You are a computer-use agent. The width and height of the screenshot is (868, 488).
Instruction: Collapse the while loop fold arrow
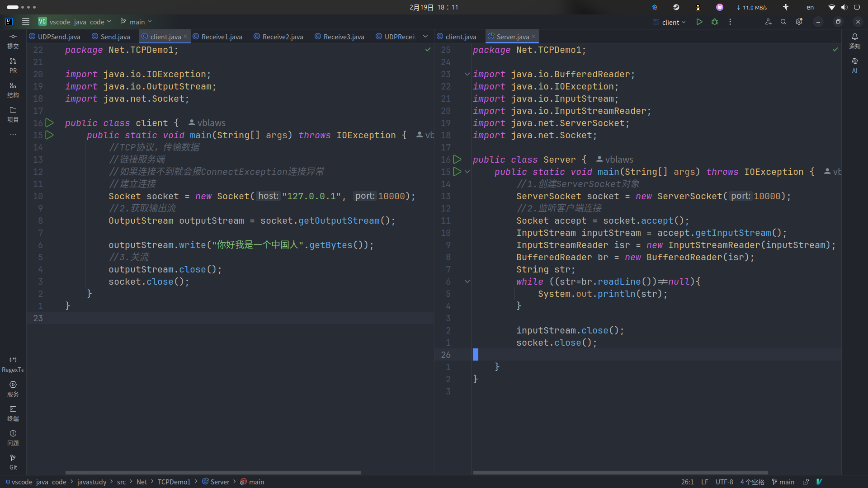tap(467, 282)
